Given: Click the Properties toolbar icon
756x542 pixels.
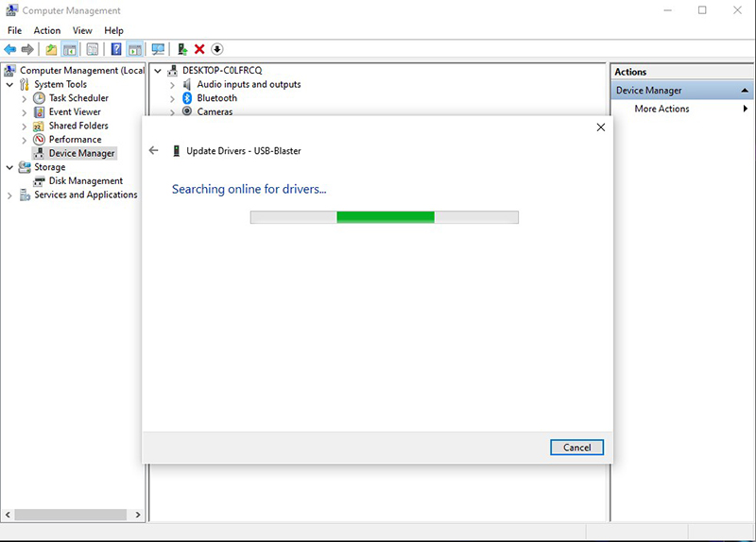Looking at the screenshot, I should [93, 49].
